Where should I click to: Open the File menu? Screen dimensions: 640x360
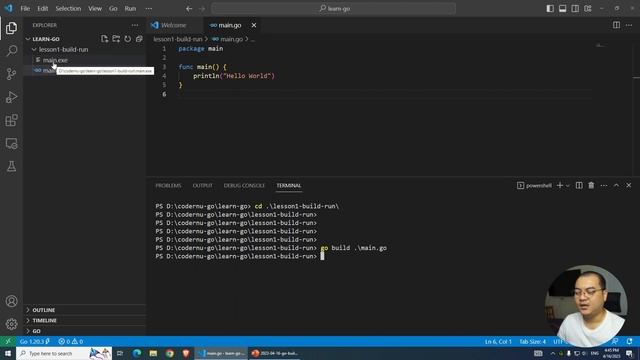[25, 8]
